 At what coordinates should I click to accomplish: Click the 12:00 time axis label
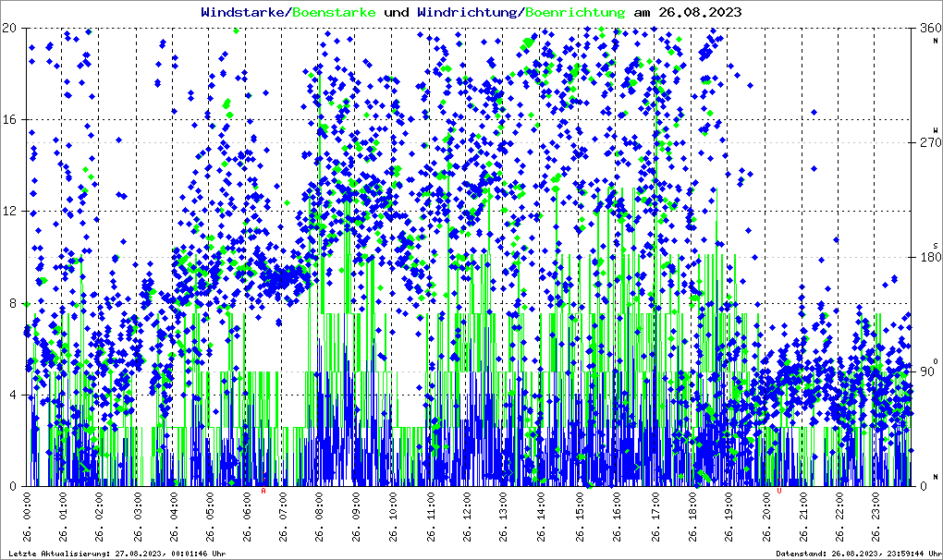(467, 517)
